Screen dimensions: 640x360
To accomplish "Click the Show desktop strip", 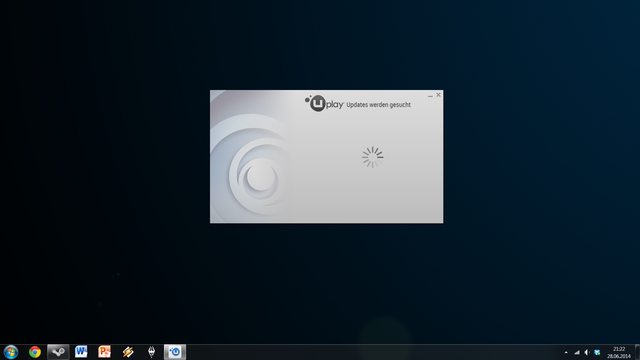I will 637,352.
